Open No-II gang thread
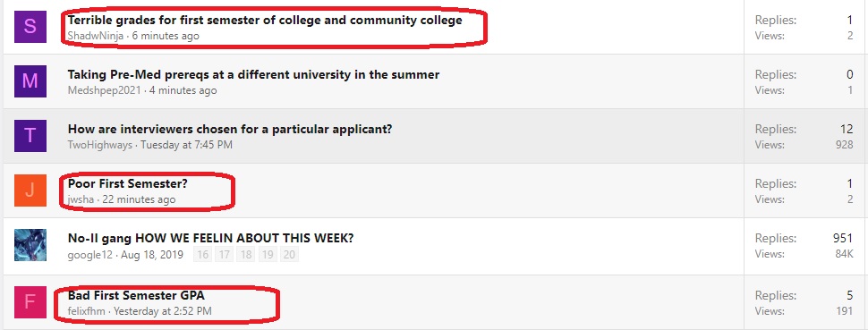 click(x=210, y=238)
